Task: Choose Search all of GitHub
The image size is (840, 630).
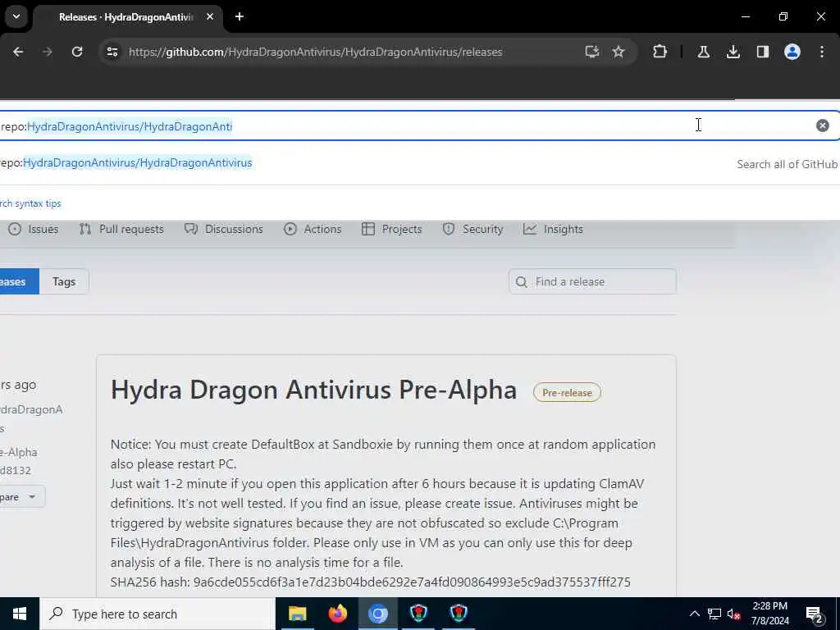Action: pos(787,164)
